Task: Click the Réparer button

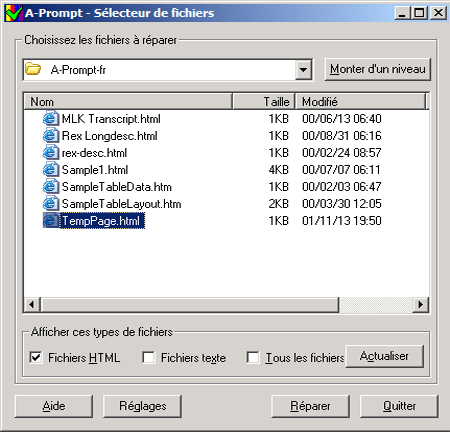Action: click(x=310, y=406)
